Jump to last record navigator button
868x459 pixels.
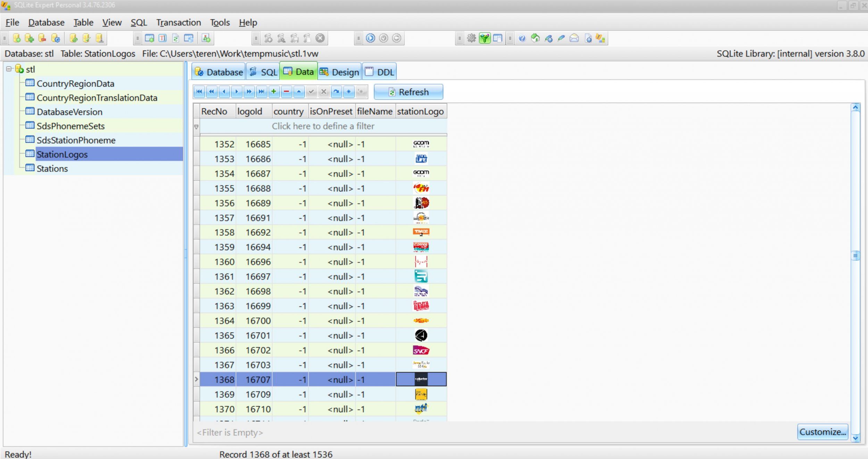261,92
